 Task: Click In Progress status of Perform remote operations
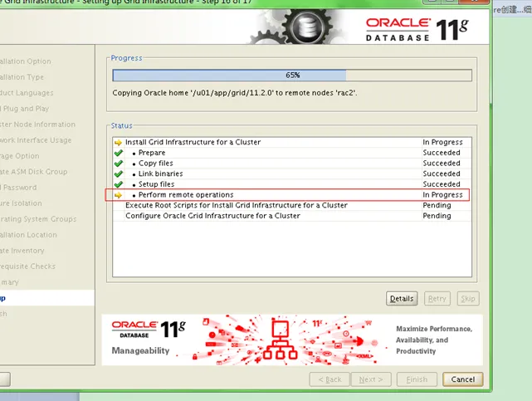click(442, 195)
